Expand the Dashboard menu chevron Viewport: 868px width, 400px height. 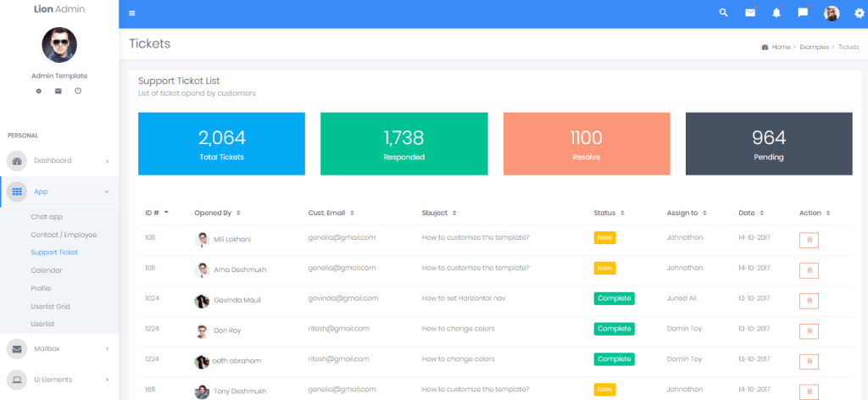[107, 162]
